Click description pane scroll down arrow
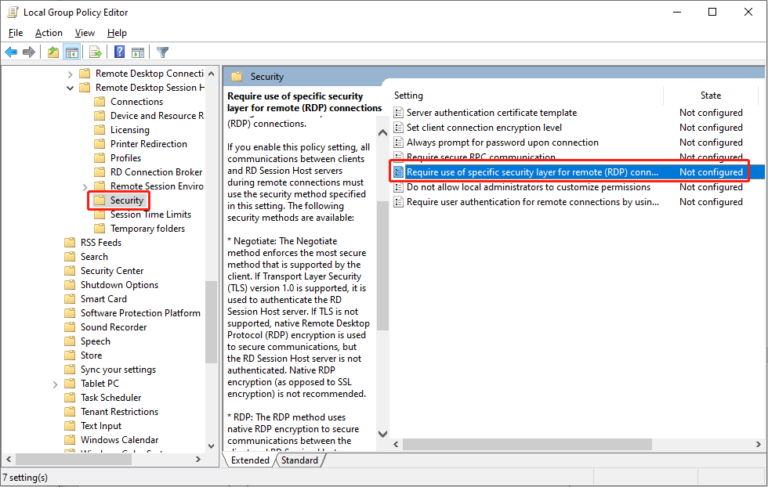Image resolution: width=768 pixels, height=487 pixels. click(x=383, y=434)
